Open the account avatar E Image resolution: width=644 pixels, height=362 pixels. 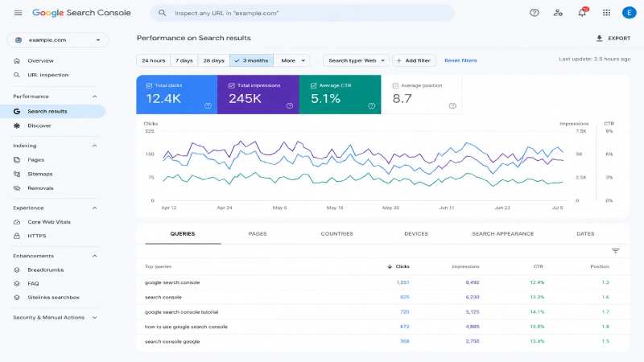[629, 13]
